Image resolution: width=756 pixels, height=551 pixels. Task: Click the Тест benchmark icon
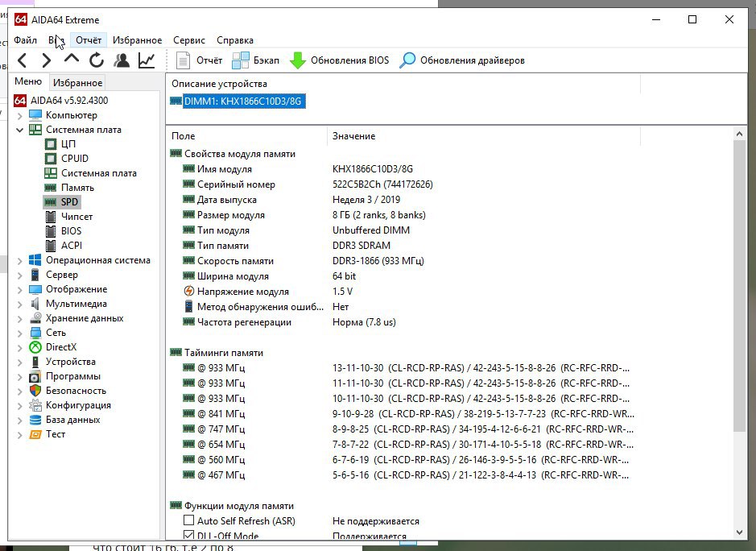point(35,434)
